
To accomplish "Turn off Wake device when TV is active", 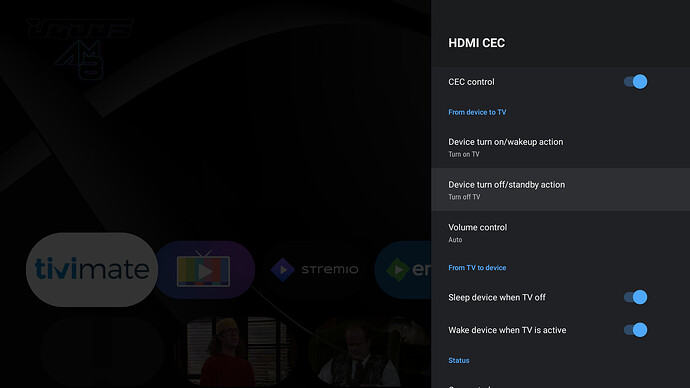I will [x=635, y=330].
